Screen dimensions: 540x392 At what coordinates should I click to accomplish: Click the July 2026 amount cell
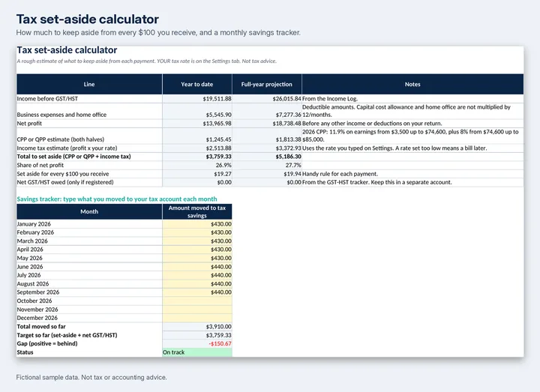[x=197, y=275]
